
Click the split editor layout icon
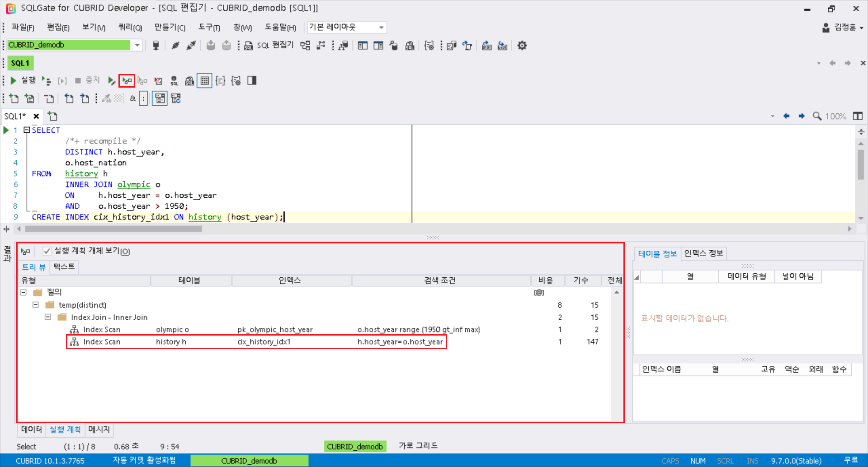(x=857, y=116)
